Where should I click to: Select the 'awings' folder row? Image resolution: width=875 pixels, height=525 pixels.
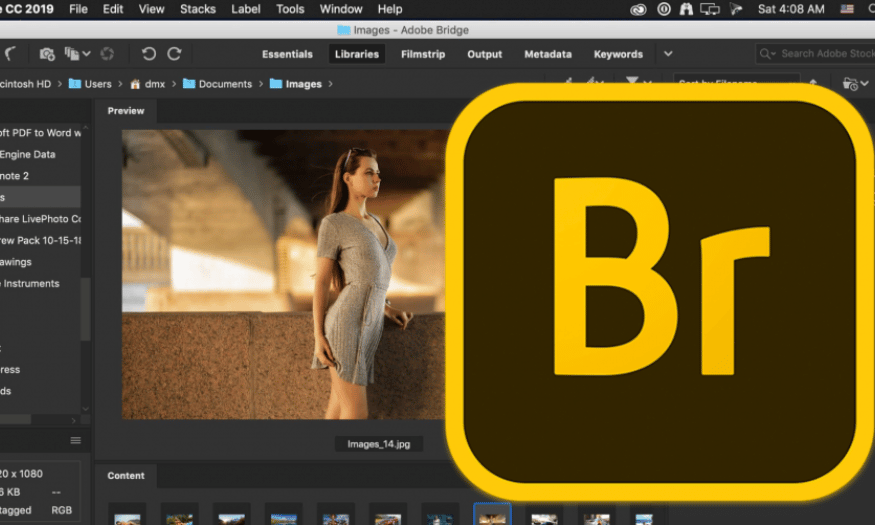click(40, 262)
